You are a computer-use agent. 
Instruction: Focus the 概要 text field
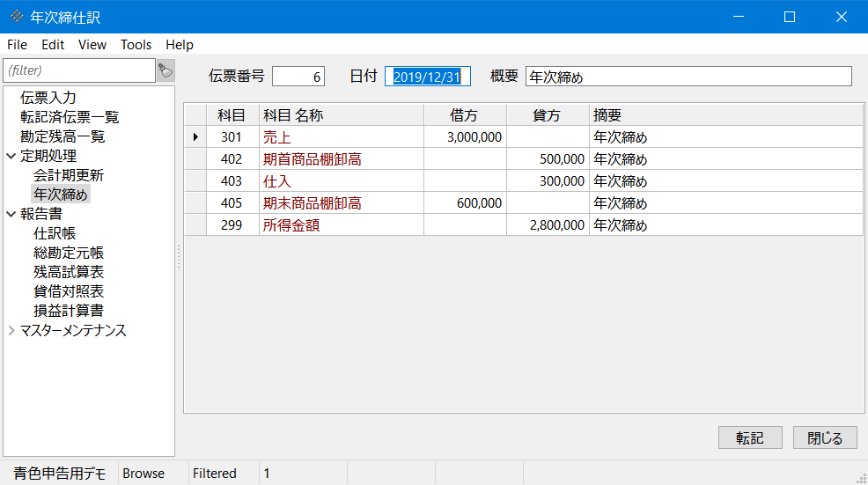click(688, 77)
